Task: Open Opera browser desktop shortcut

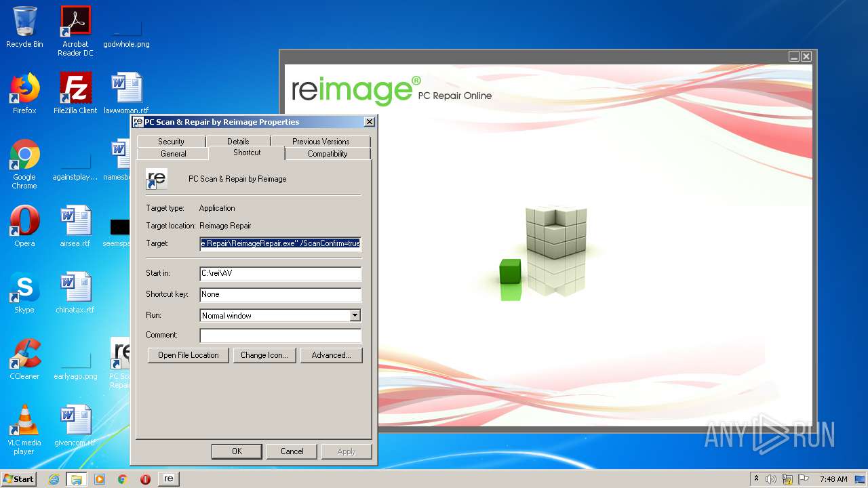Action: [24, 226]
